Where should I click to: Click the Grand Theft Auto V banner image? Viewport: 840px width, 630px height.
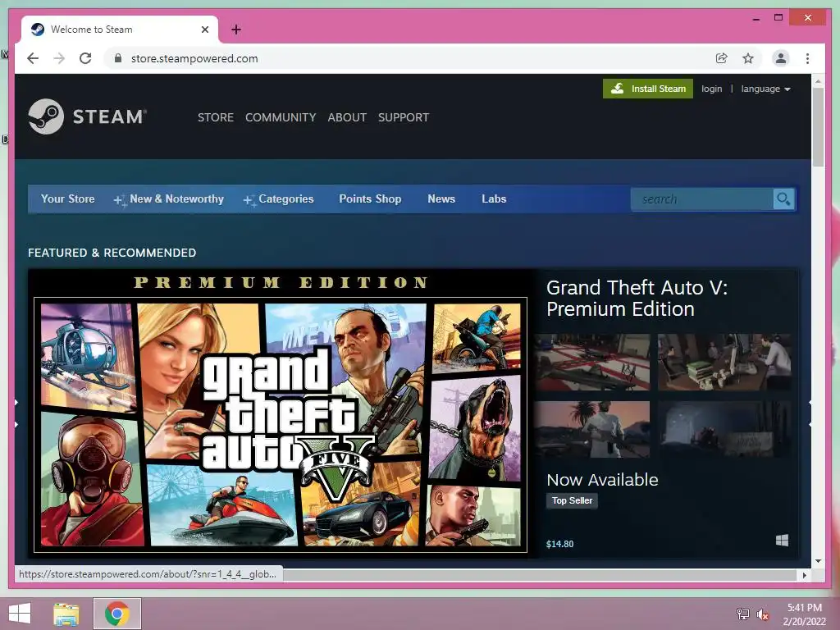pos(281,413)
